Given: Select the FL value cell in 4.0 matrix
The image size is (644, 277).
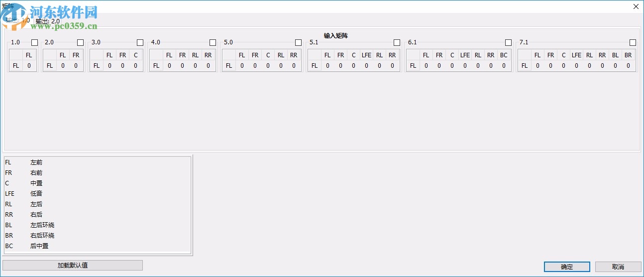Looking at the screenshot, I should (169, 66).
